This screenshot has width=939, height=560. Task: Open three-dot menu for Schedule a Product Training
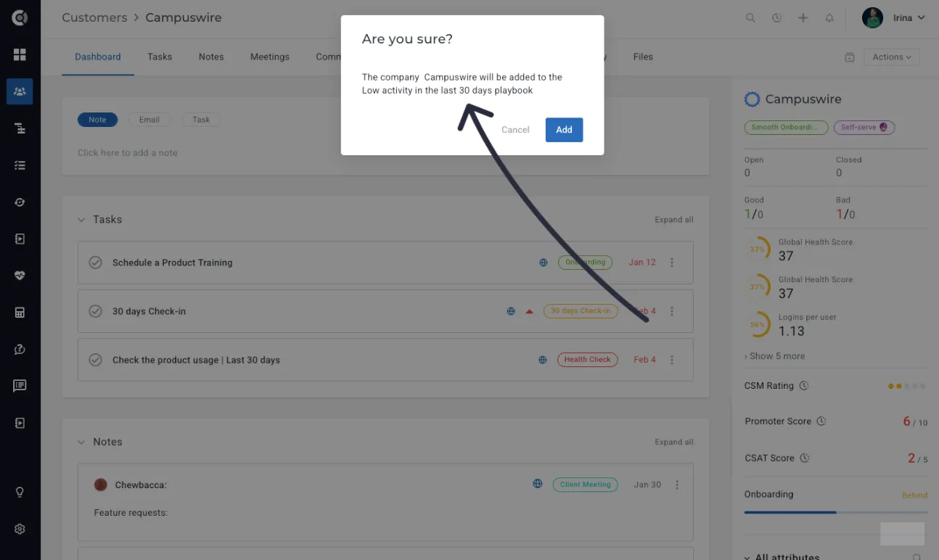coord(672,263)
